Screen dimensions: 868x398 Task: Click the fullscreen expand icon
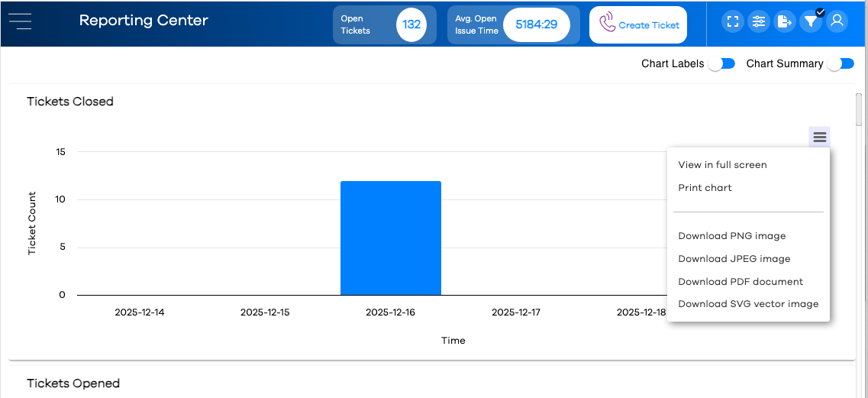[733, 21]
